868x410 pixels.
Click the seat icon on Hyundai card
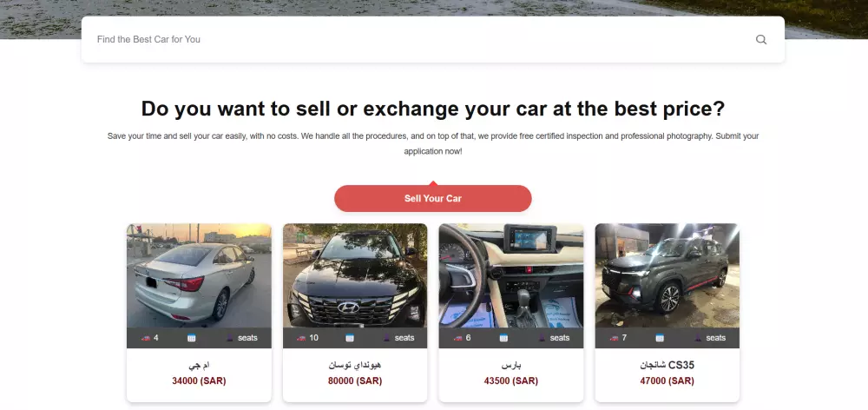pyautogui.click(x=386, y=337)
